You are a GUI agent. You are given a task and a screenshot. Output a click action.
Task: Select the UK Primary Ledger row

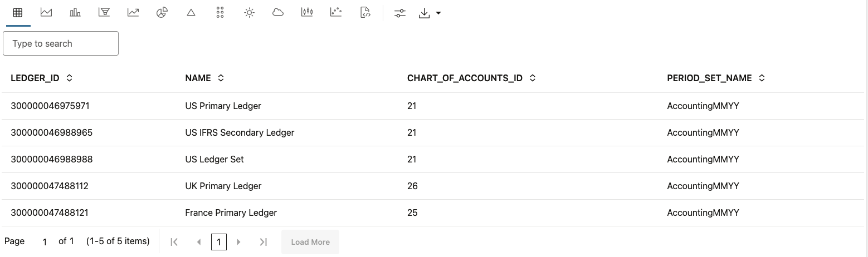223,186
